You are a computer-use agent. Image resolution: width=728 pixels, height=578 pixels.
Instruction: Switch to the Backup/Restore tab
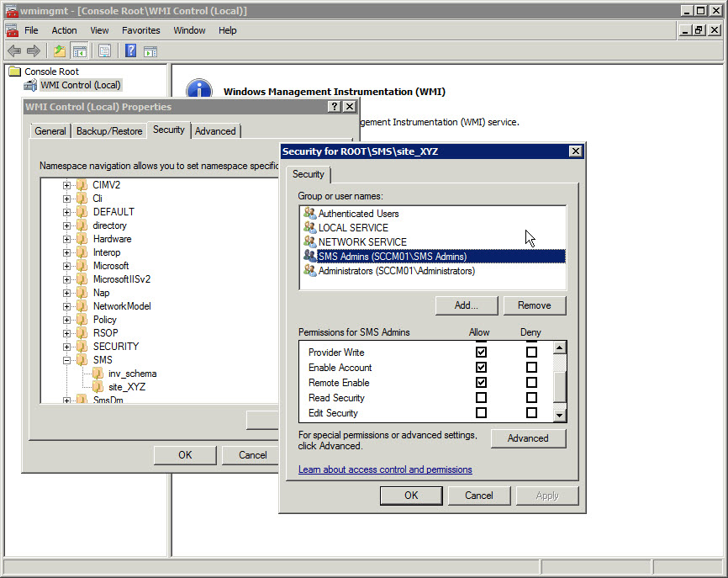[x=109, y=131]
